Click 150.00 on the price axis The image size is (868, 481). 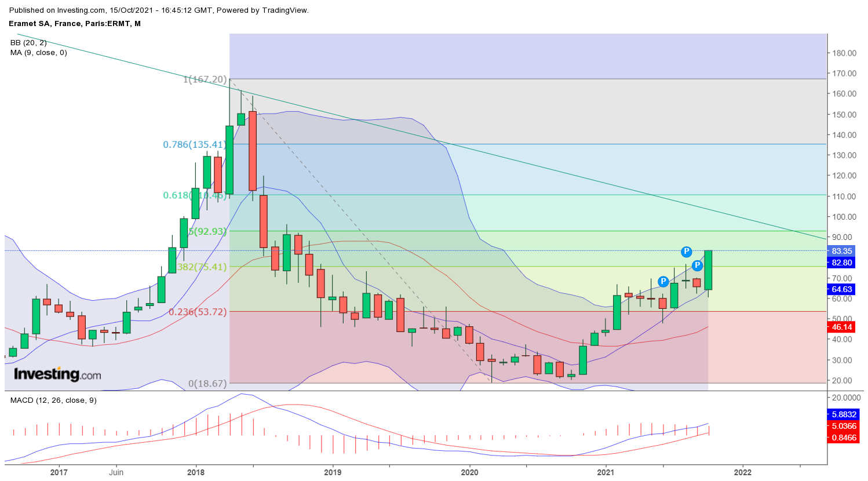844,115
